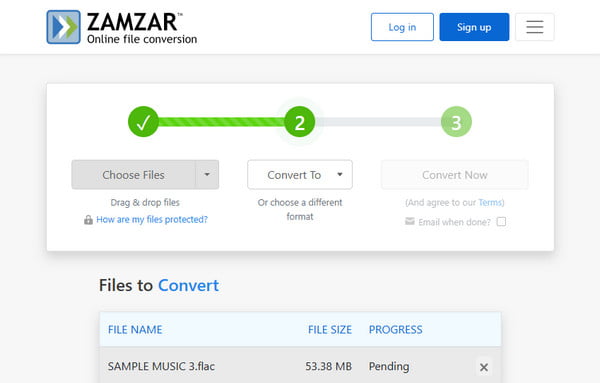Click the Pending progress status

coord(389,367)
